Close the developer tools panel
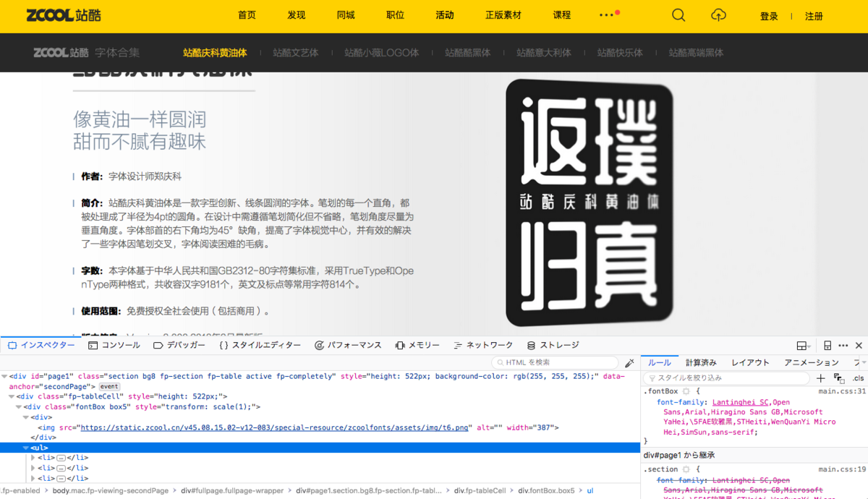The image size is (868, 499). pyautogui.click(x=859, y=346)
